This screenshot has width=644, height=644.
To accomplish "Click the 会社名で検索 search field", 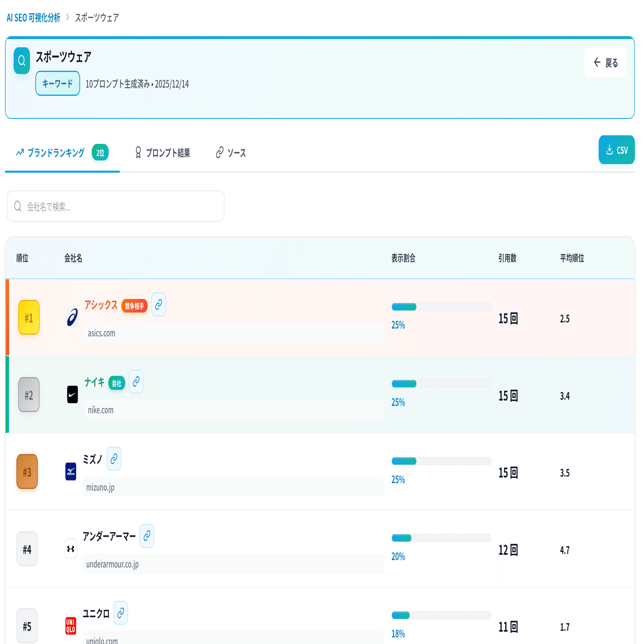I will (116, 206).
